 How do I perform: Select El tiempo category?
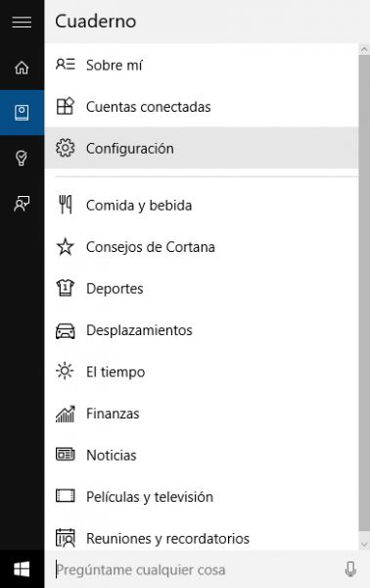coord(202,371)
